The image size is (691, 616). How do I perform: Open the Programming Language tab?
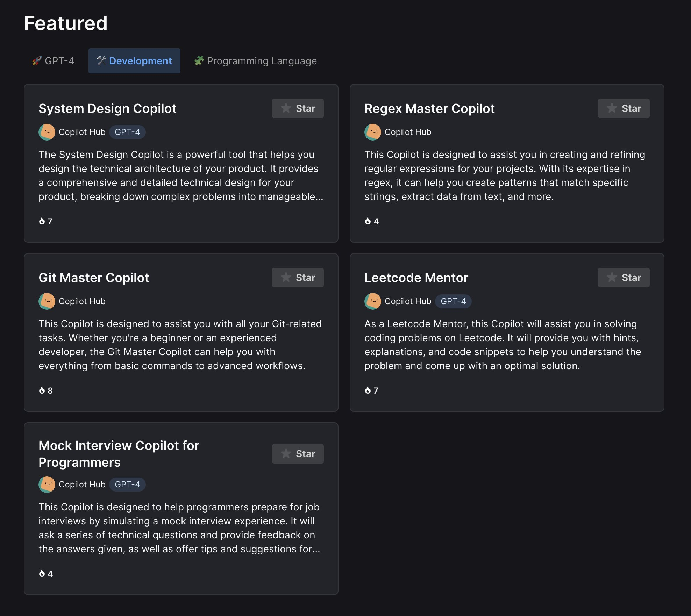pos(256,61)
